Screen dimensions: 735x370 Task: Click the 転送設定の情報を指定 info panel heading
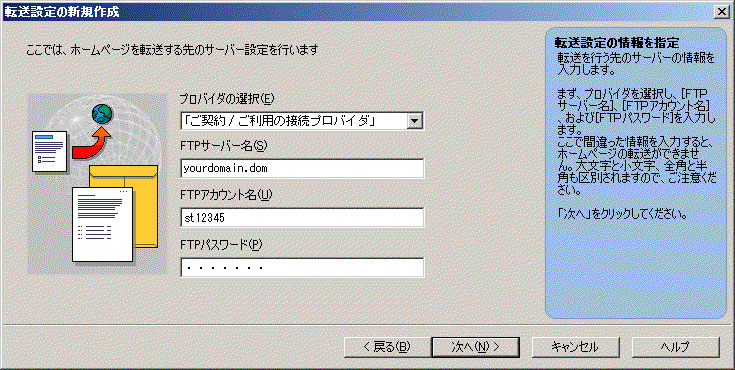[617, 43]
